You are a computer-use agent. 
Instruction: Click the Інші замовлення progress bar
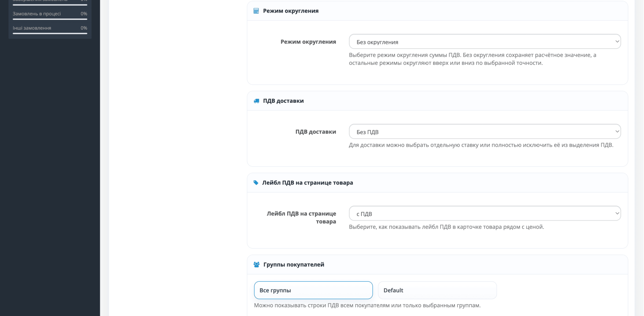(50, 33)
